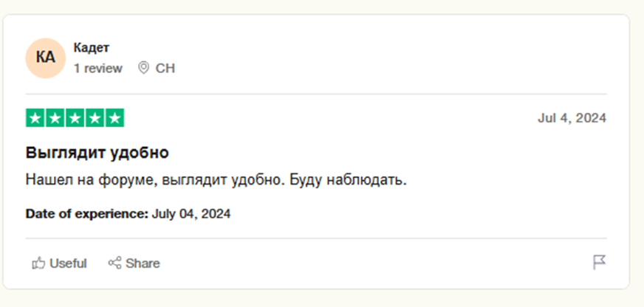Click the "July 04, 2024" experience date
The image size is (644, 307).
click(x=191, y=214)
